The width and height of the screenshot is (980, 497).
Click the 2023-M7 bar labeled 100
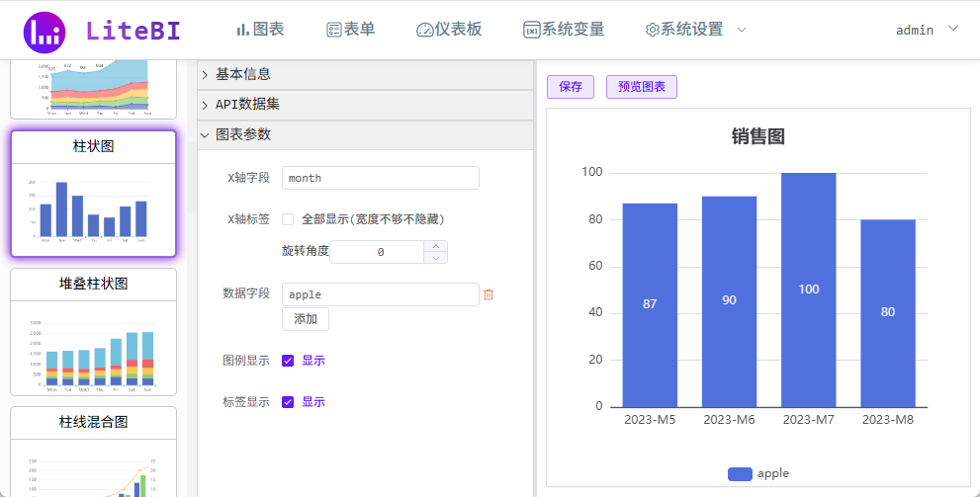(x=809, y=290)
